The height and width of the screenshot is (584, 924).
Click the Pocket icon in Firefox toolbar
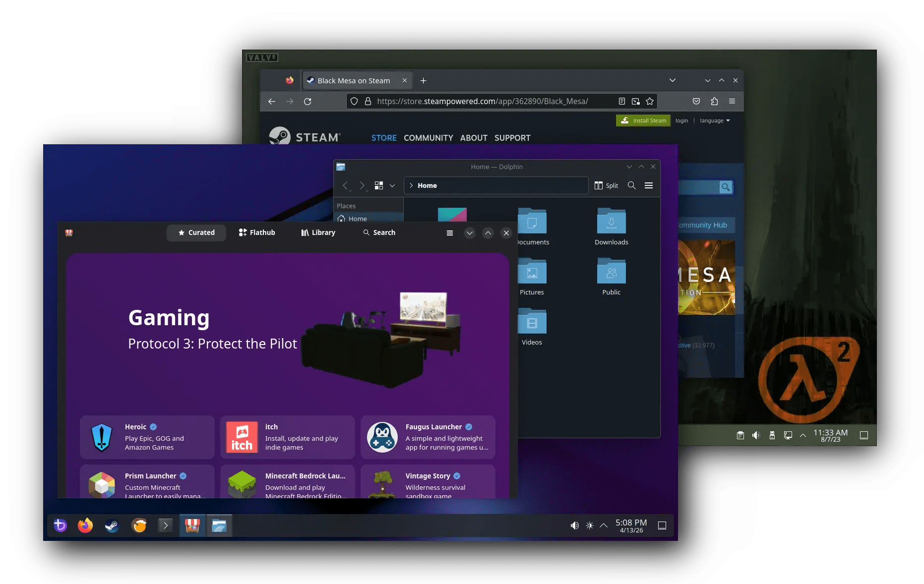[696, 101]
